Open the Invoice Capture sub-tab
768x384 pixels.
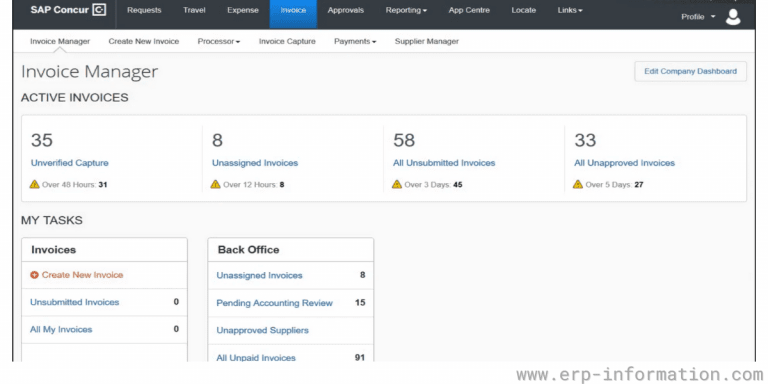pyautogui.click(x=288, y=42)
